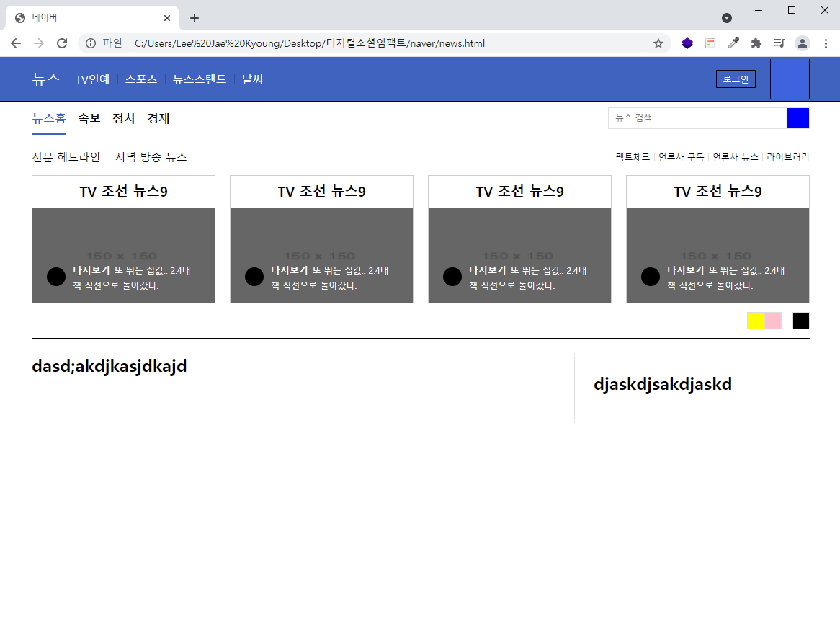Image resolution: width=840 pixels, height=637 pixels.
Task: Go back to the previous page
Action: pyautogui.click(x=16, y=43)
